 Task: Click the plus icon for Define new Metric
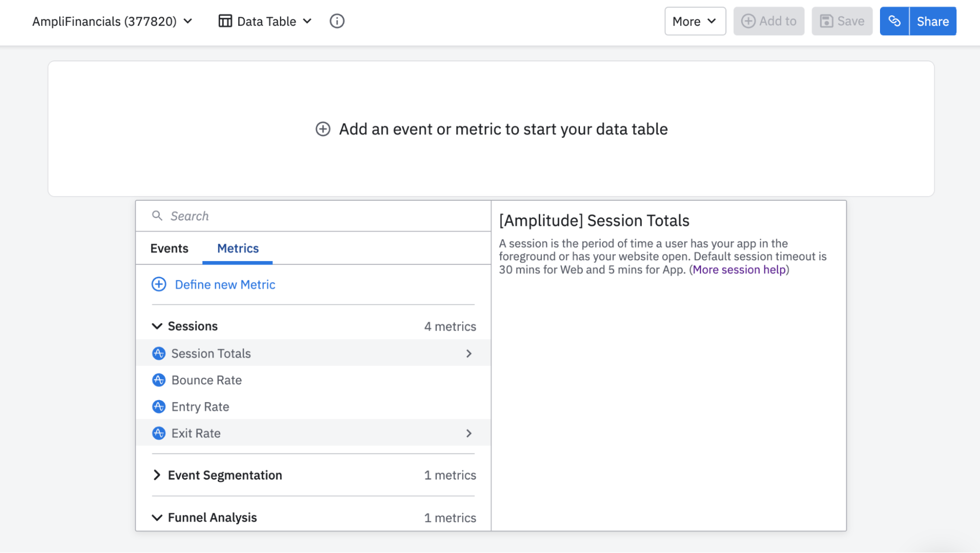click(159, 285)
